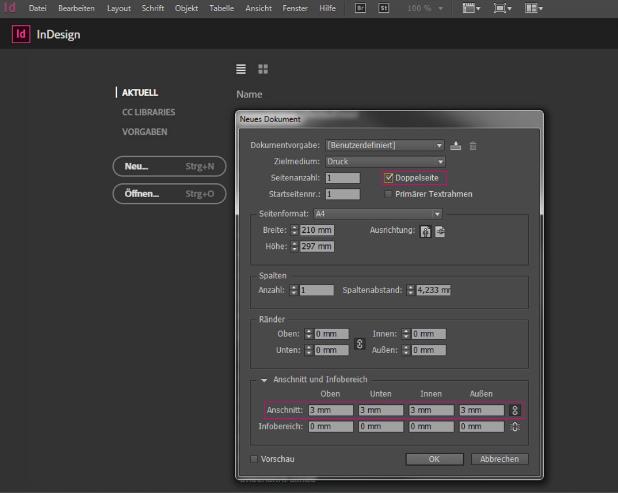618x493 pixels.
Task: Collapse the Anschnitt und Infobereich section
Action: click(x=264, y=380)
